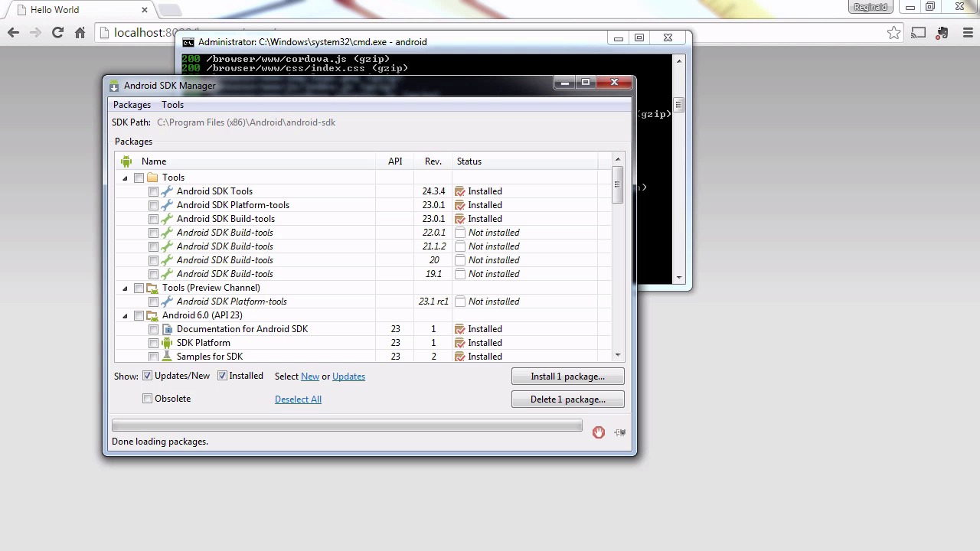Screen dimensions: 980x551
Task: Toggle the Tools group checkbox
Action: coord(139,178)
